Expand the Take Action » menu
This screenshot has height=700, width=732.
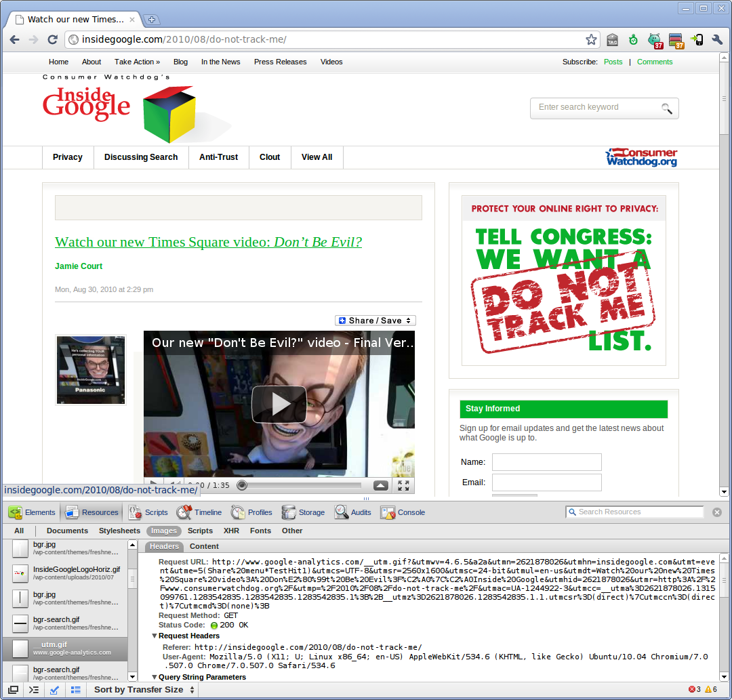(x=137, y=62)
